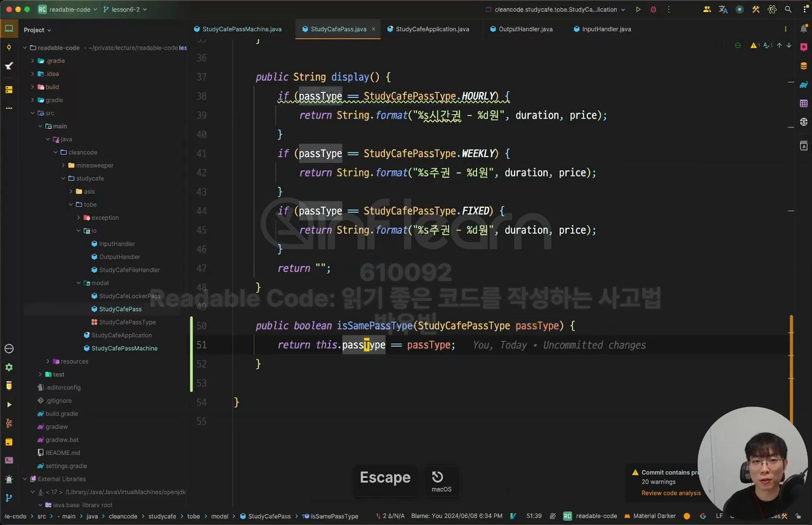Open StudyCafeFileHandler in project tree
812x525 pixels.
coord(125,270)
